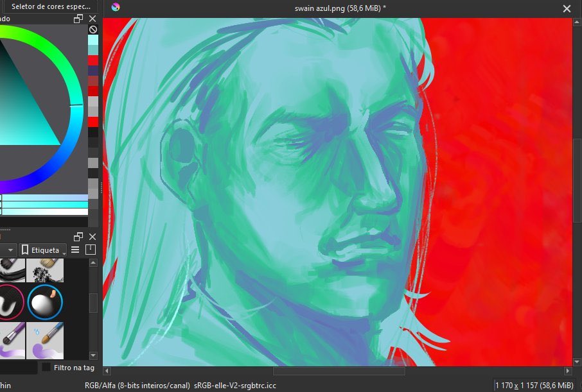
Task: Pick the wet brush preset with water drops
Action: 45,341
